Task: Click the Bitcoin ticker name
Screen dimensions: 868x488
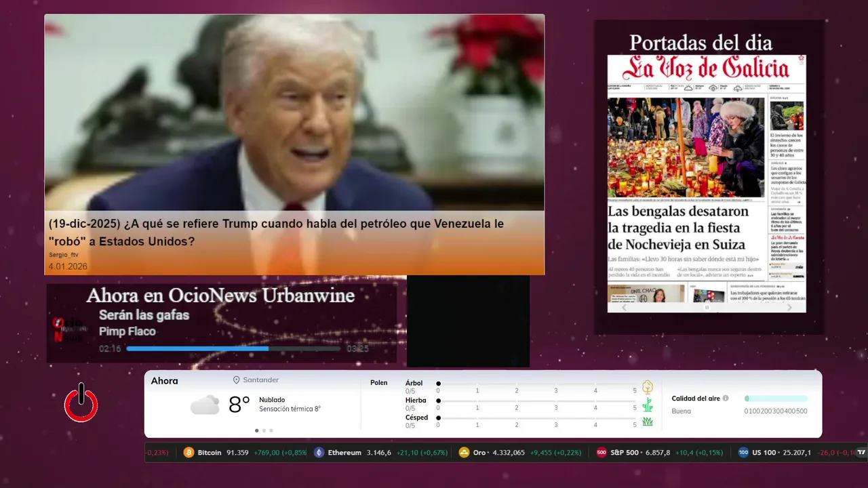Action: (x=210, y=453)
